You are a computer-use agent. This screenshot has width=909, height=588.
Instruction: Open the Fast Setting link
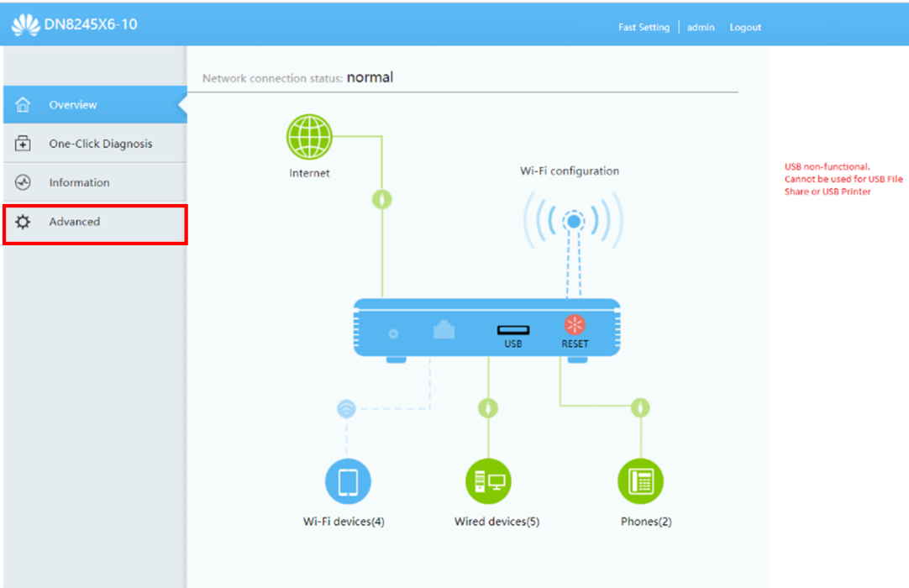click(x=644, y=27)
